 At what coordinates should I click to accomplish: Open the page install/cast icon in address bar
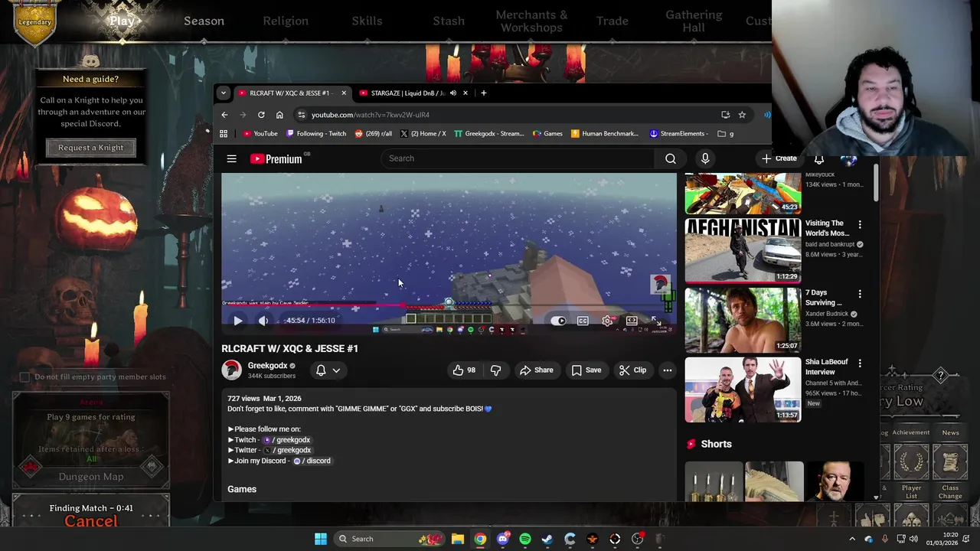[x=725, y=115]
